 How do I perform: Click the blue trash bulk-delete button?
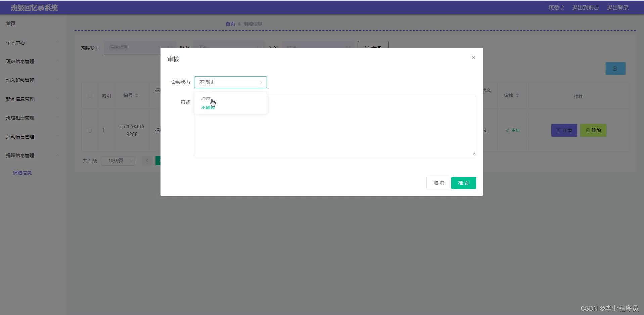coord(615,69)
